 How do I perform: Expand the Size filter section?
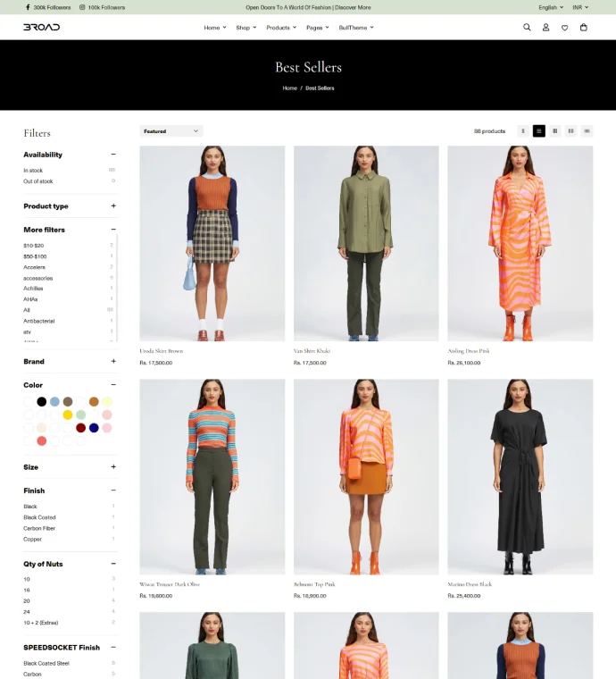113,466
